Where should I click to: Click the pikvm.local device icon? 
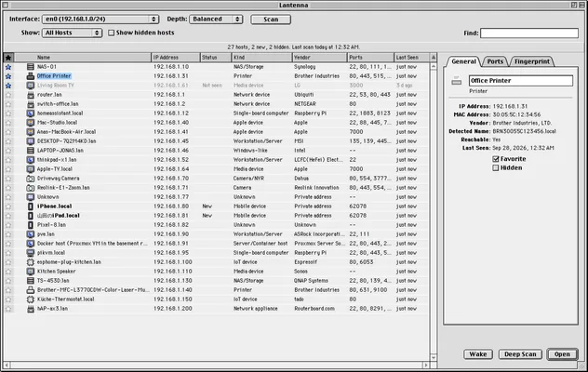tap(31, 253)
